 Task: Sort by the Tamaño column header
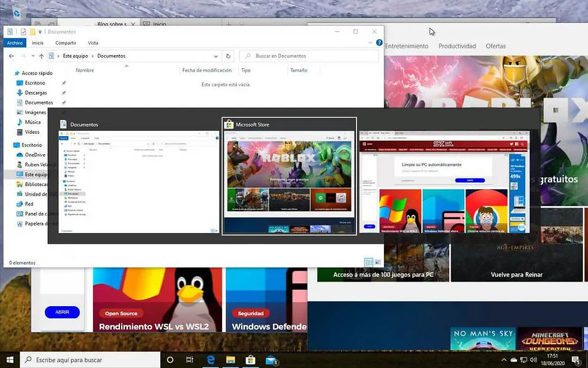[299, 70]
